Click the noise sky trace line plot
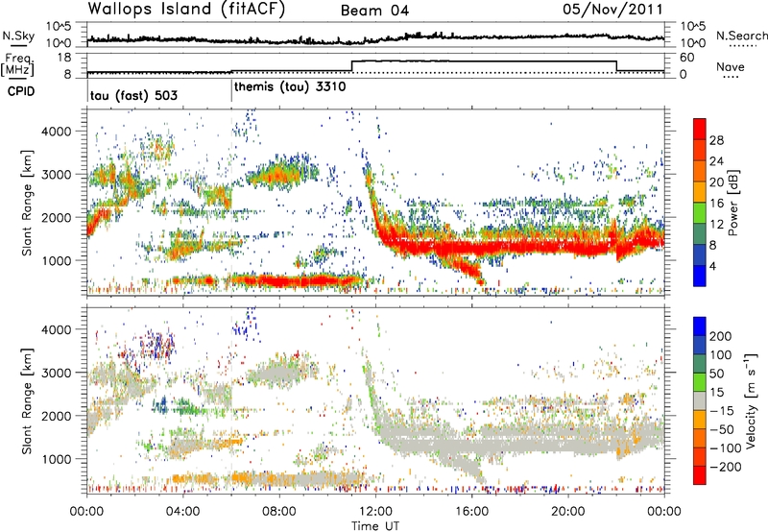768x532 pixels. click(375, 38)
